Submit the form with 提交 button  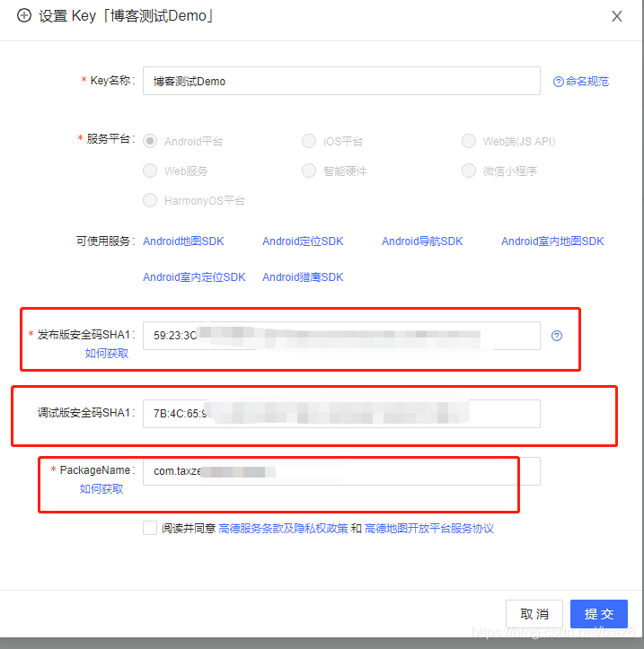[x=599, y=614]
